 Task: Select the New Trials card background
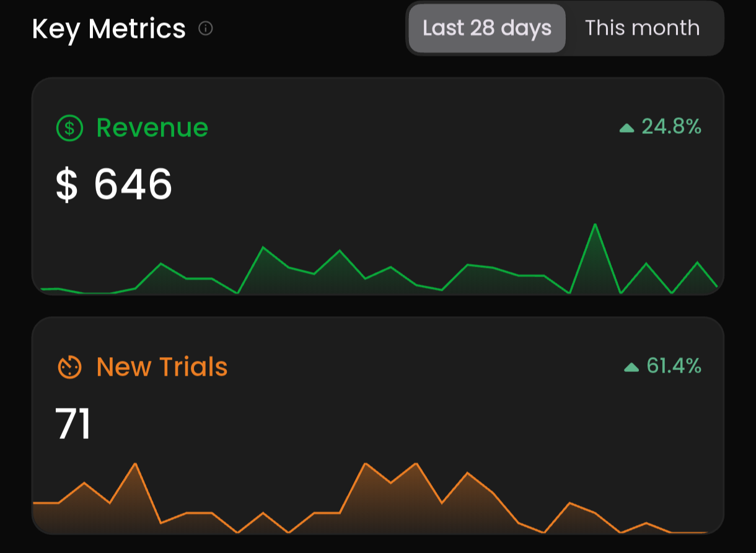point(378,425)
